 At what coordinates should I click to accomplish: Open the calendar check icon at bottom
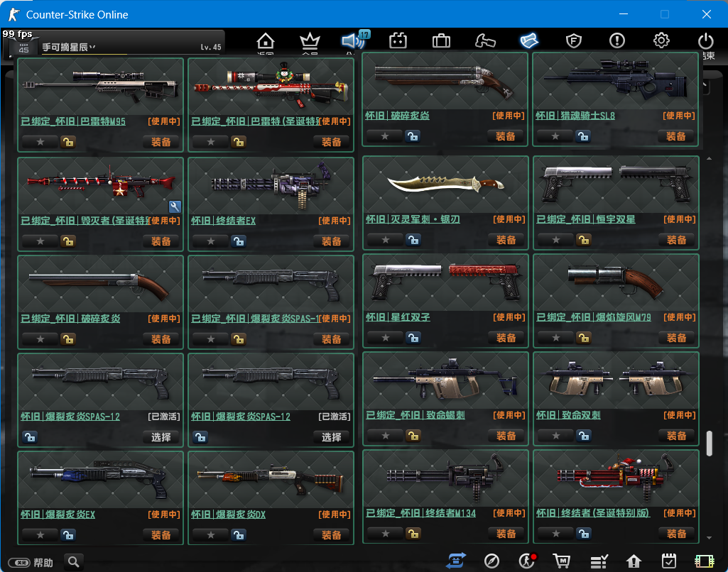pyautogui.click(x=669, y=561)
